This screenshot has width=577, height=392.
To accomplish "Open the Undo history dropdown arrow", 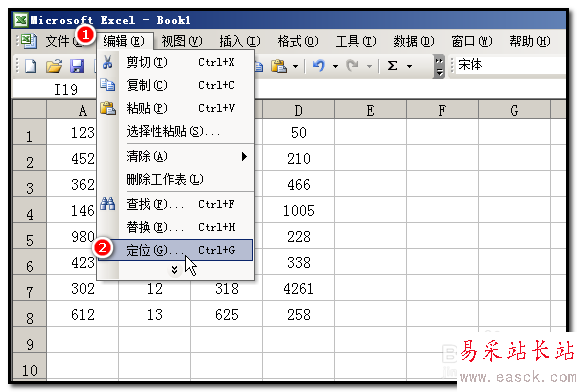I will pyautogui.click(x=335, y=67).
